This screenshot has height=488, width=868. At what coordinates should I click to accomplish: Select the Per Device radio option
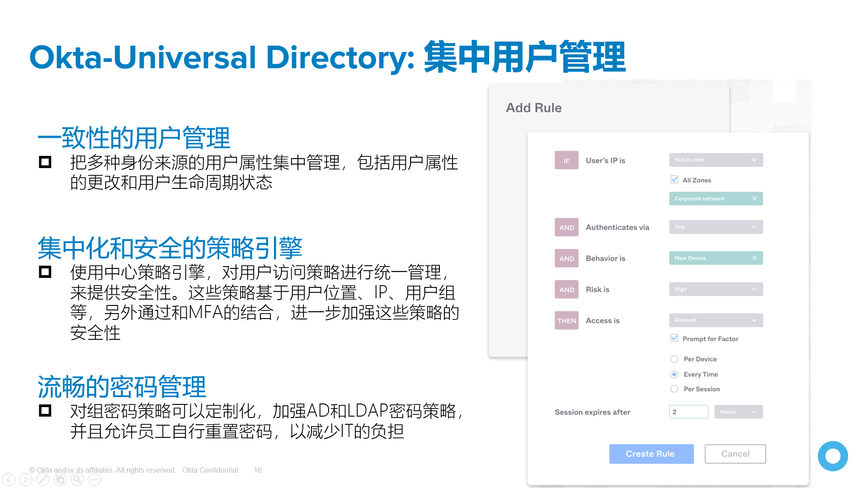pos(674,359)
